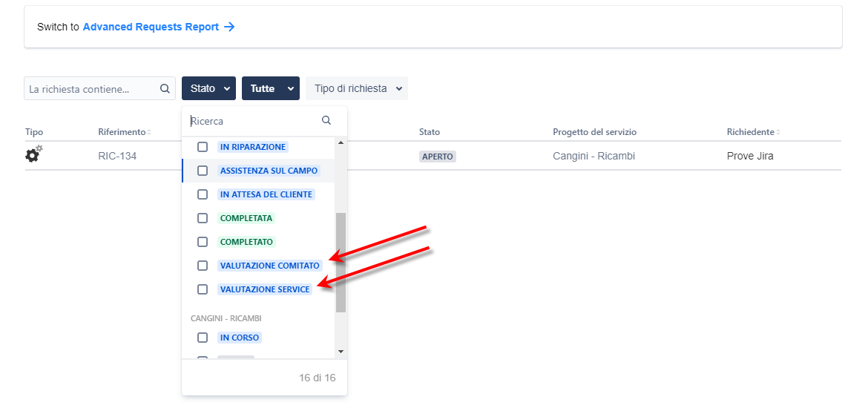This screenshot has width=868, height=411.
Task: Tick the VALUTAZIONE COMITATO checkbox
Action: [203, 266]
